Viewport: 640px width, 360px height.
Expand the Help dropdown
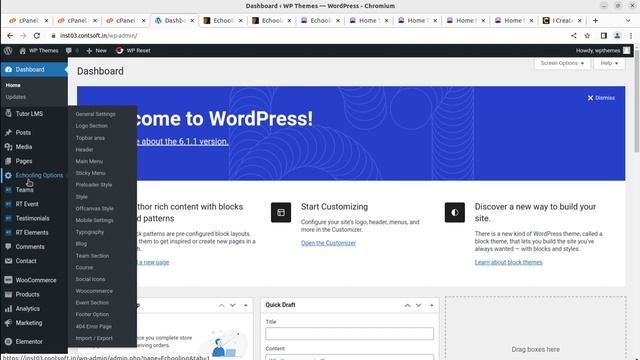click(x=609, y=63)
